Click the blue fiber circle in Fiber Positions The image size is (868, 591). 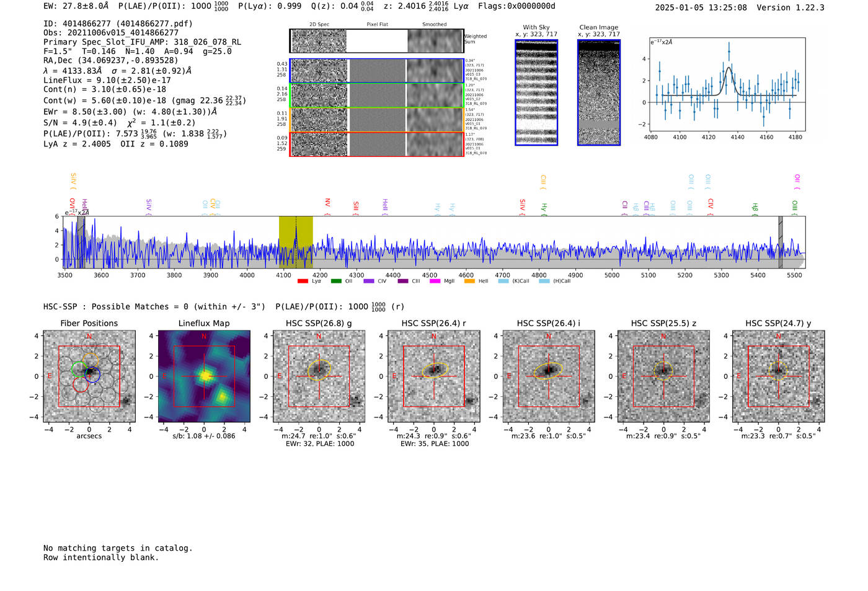point(92,375)
